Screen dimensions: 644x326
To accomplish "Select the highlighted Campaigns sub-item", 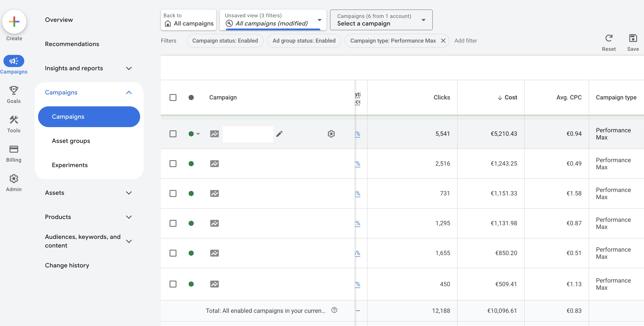I will pyautogui.click(x=89, y=117).
